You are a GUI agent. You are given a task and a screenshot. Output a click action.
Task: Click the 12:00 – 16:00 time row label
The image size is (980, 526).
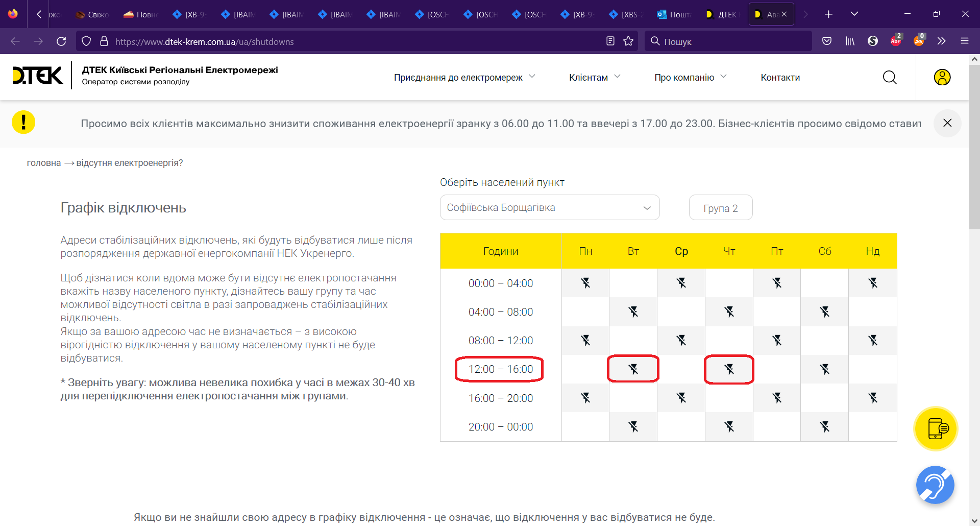501,369
